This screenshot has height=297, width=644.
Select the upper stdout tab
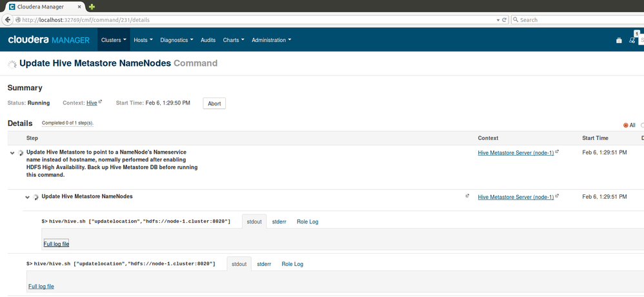tap(254, 221)
